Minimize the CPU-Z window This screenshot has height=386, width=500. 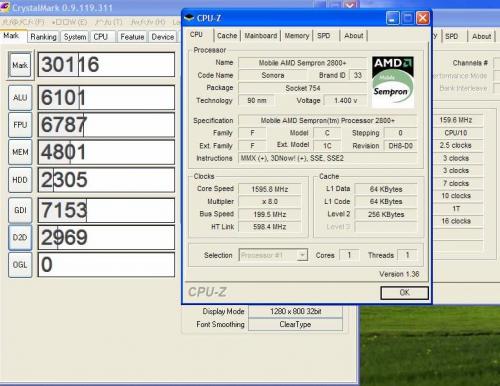click(393, 18)
